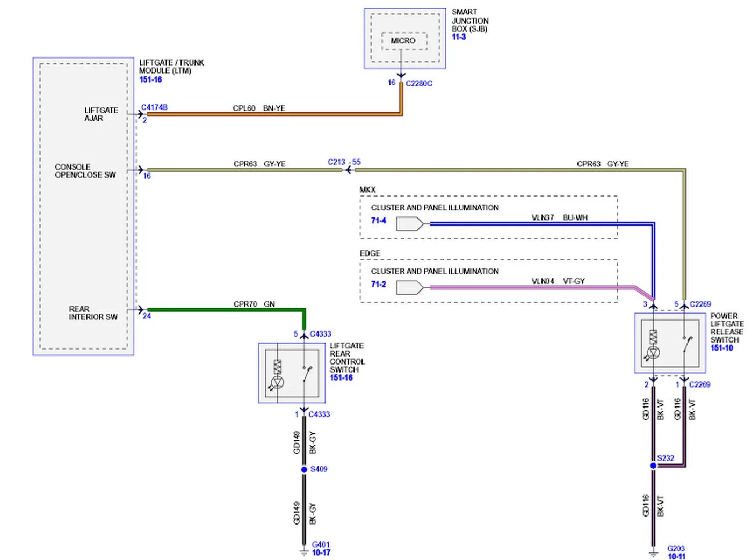Image resolution: width=752 pixels, height=560 pixels.
Task: Click ground label G401
Action: pyautogui.click(x=321, y=544)
